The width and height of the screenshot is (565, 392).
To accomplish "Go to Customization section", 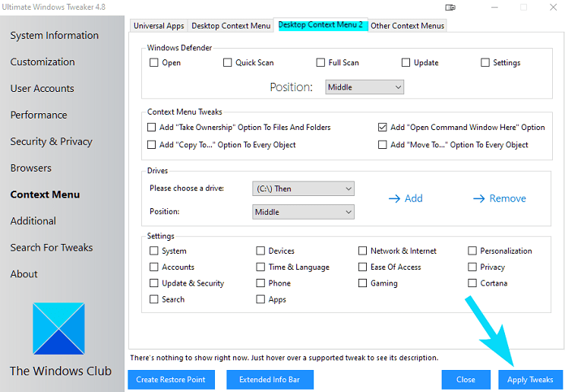I will [43, 62].
